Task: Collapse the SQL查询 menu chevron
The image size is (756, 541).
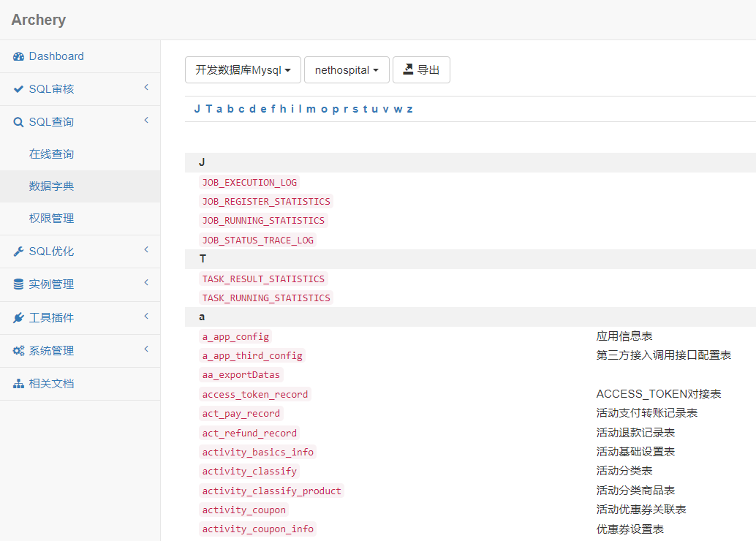Action: (146, 121)
